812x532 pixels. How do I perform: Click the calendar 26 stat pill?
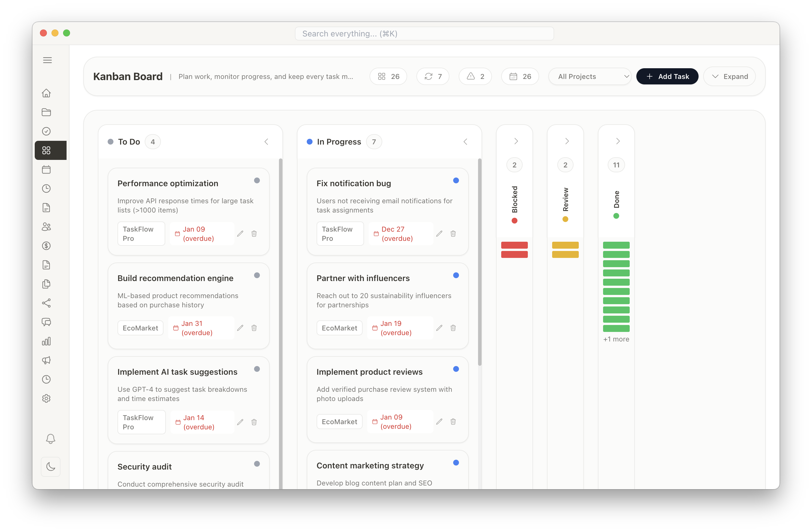click(520, 76)
